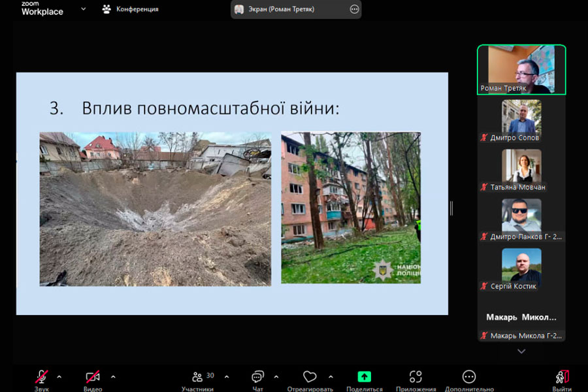Click the Отреагировать reactions heart icon

310,378
